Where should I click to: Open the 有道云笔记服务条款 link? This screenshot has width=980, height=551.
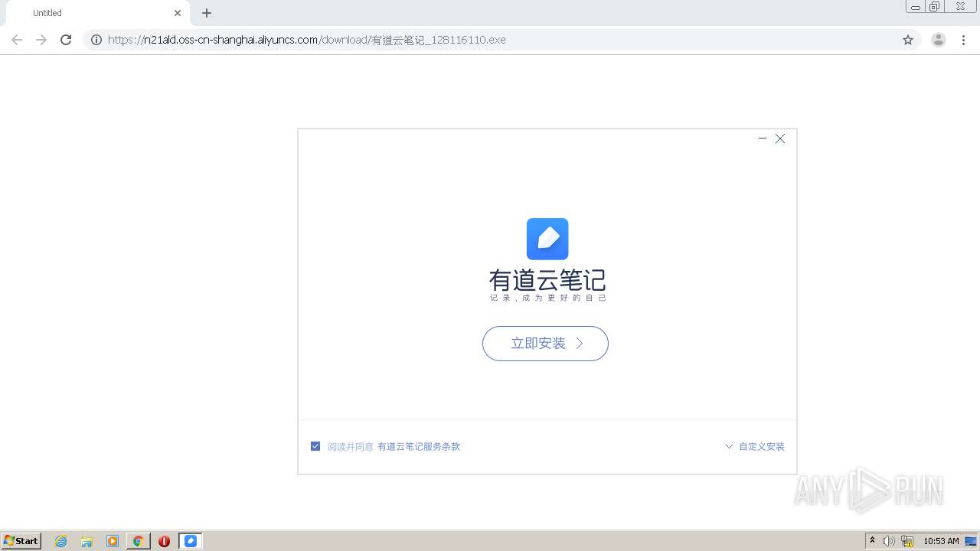coord(419,447)
